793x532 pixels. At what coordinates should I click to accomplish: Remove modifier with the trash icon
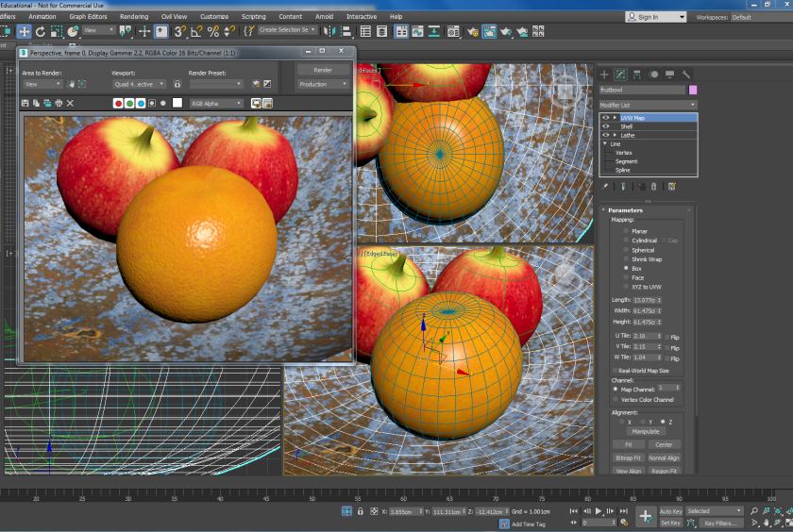[653, 187]
